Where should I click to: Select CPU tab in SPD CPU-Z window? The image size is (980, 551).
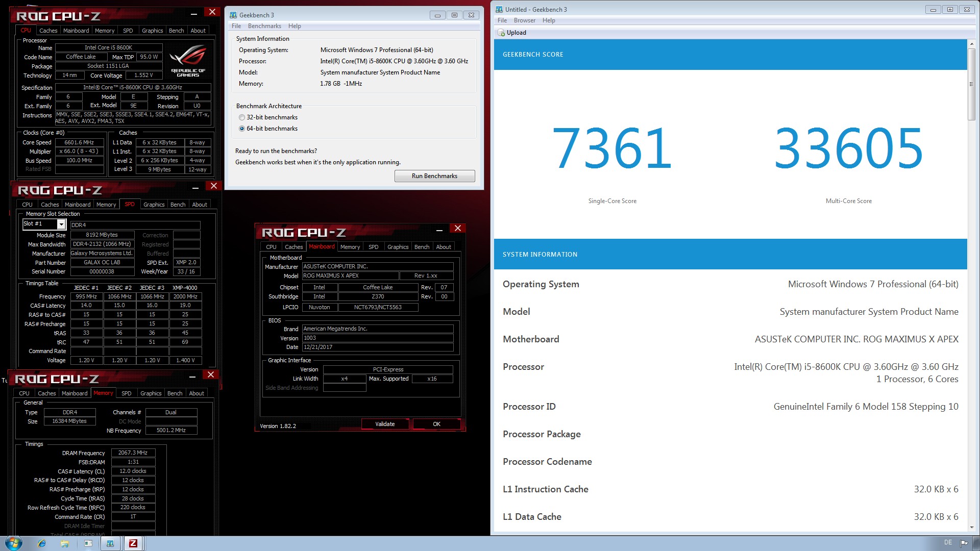click(x=28, y=205)
